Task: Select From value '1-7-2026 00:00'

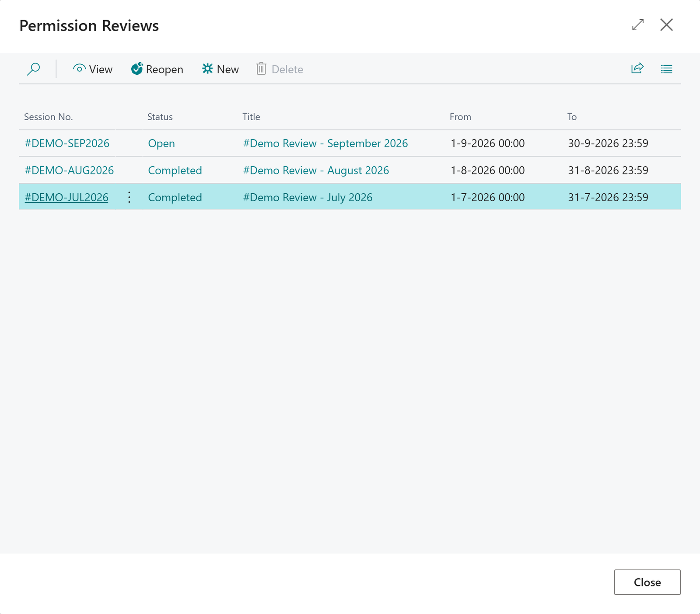Action: (x=488, y=198)
